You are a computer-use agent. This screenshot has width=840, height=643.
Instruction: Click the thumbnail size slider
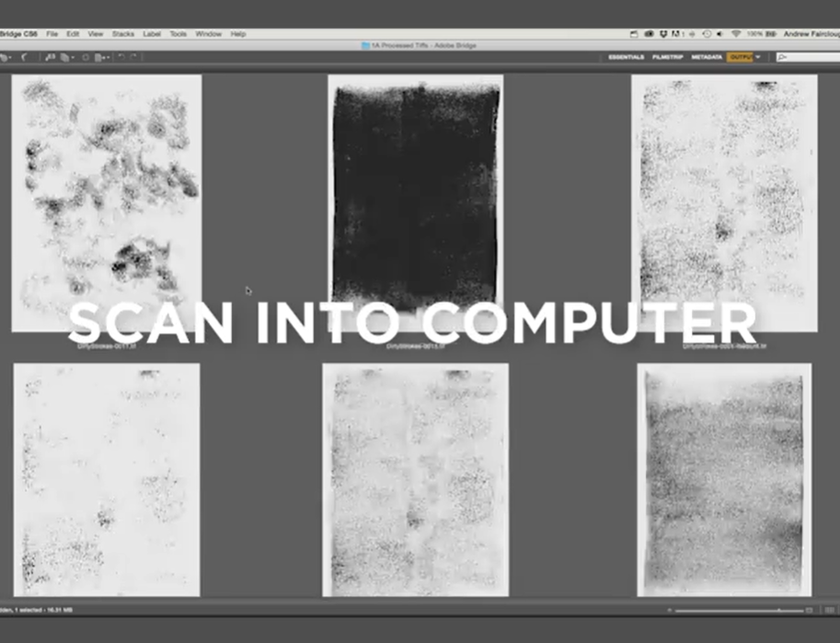coord(727,610)
